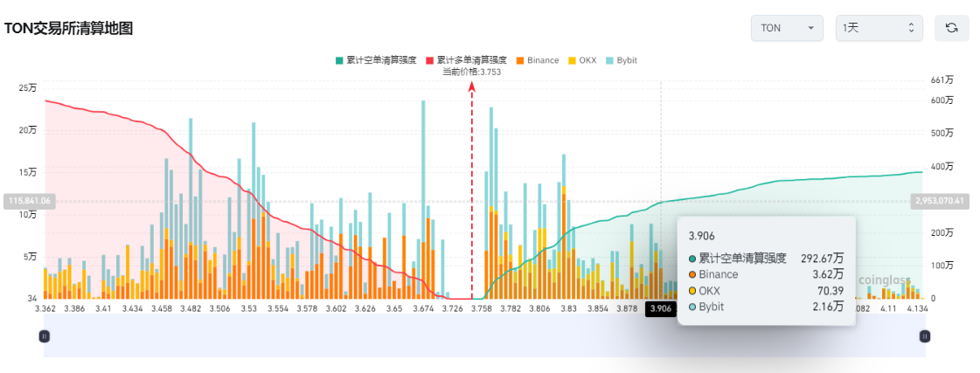Toggle the OKX legend series
The height and width of the screenshot is (373, 980).
point(582,60)
